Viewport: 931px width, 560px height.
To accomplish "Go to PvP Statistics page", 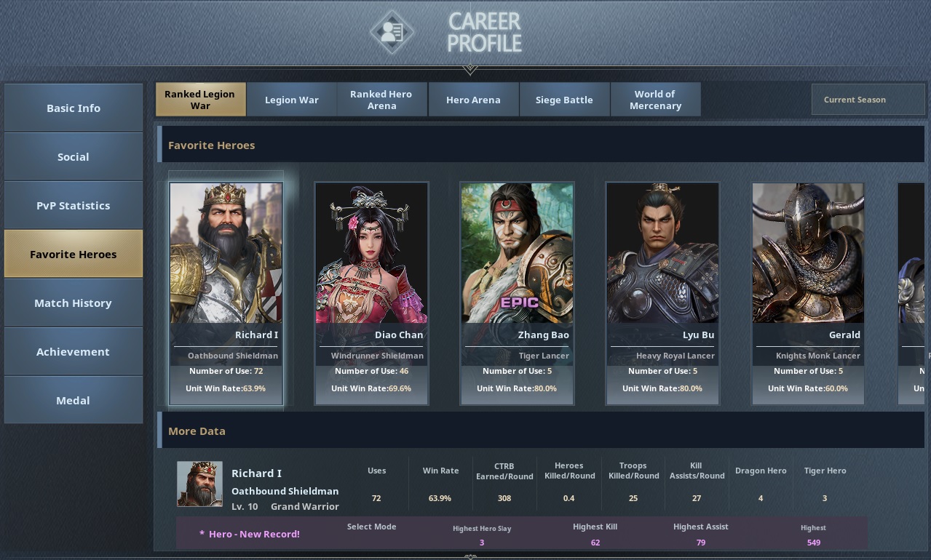I will pos(74,205).
